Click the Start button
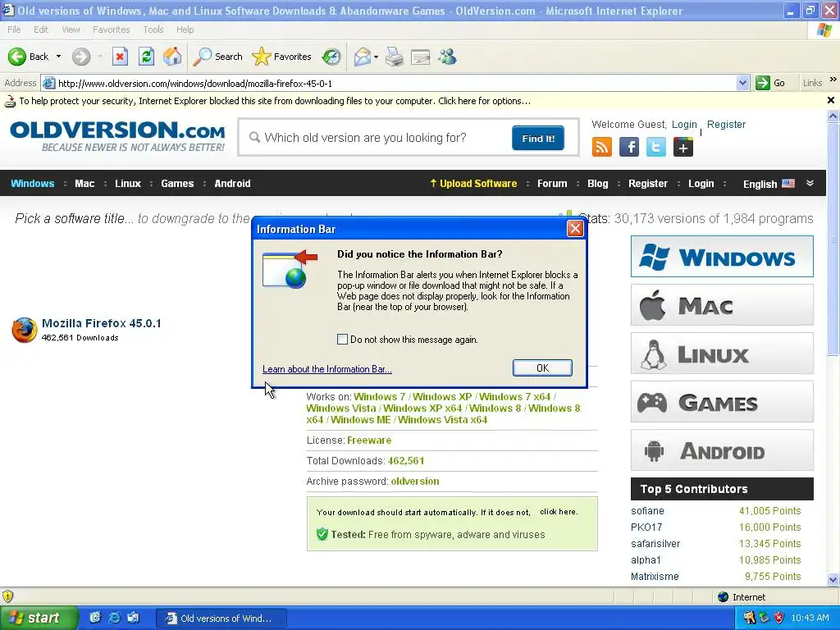This screenshot has height=630, width=840. coord(38,618)
